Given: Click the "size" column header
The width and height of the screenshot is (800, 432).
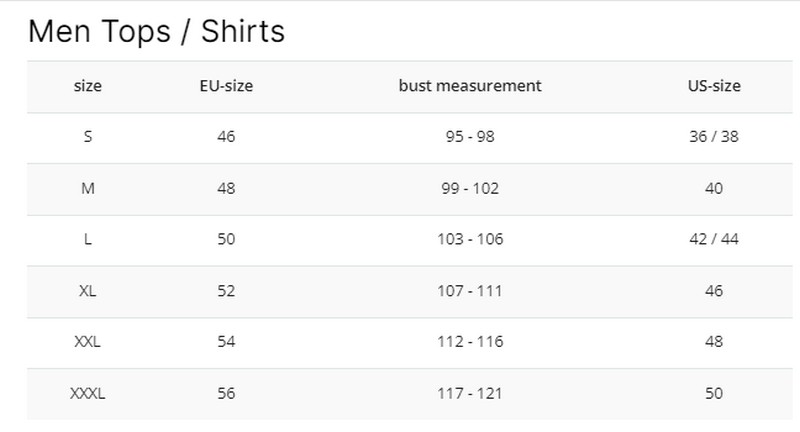Looking at the screenshot, I should [x=88, y=86].
